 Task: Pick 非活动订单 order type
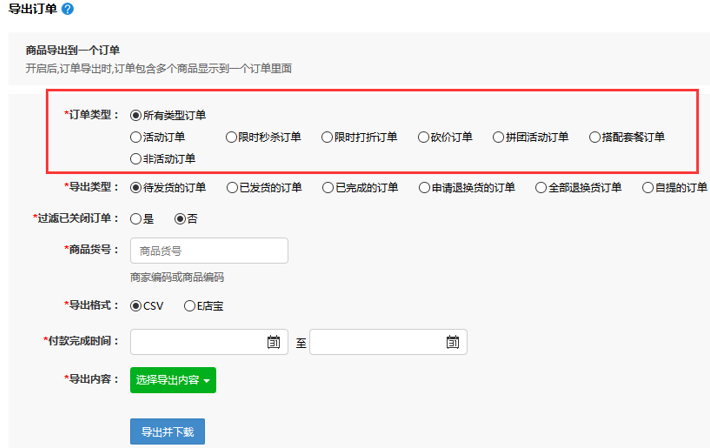point(136,158)
